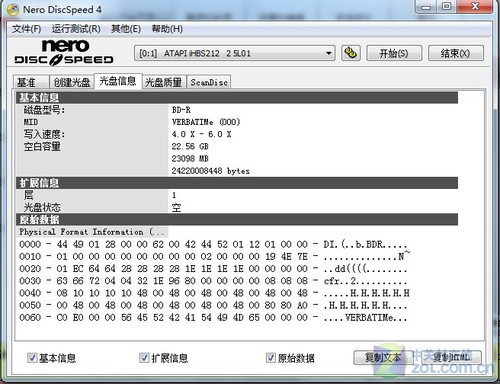Viewport: 500px width, 384px height.
Task: Click the Physical Format Information row
Action: [x=92, y=232]
